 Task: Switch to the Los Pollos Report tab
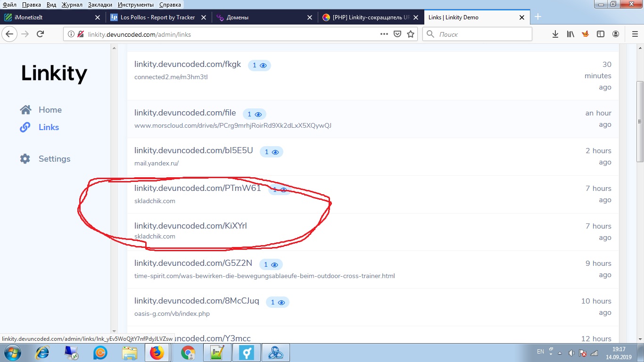click(x=158, y=17)
